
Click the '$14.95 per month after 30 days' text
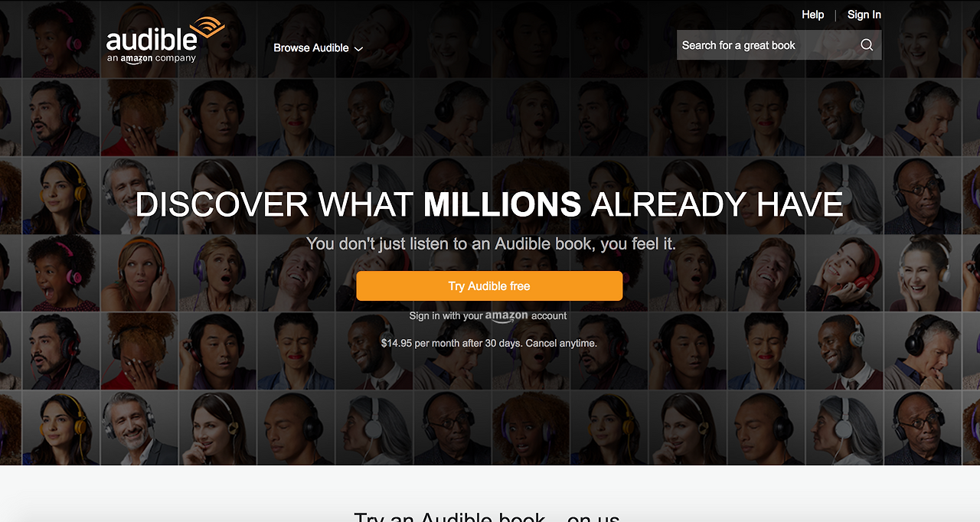pos(452,343)
